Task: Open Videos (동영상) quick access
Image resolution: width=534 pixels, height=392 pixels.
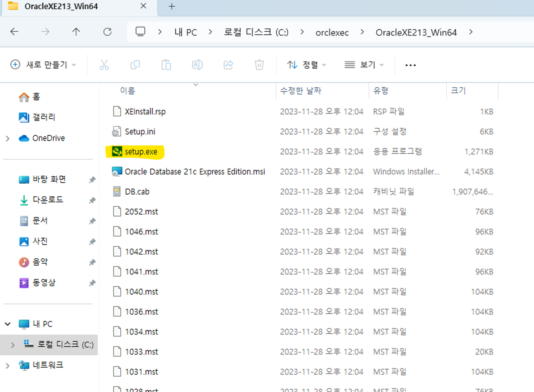Action: 37,283
